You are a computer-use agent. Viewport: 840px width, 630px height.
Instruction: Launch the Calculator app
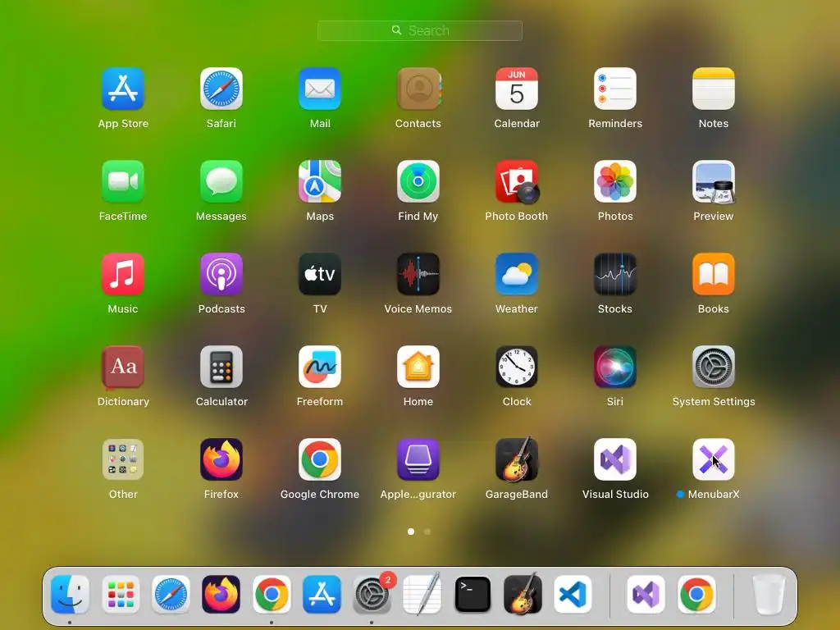(x=221, y=367)
